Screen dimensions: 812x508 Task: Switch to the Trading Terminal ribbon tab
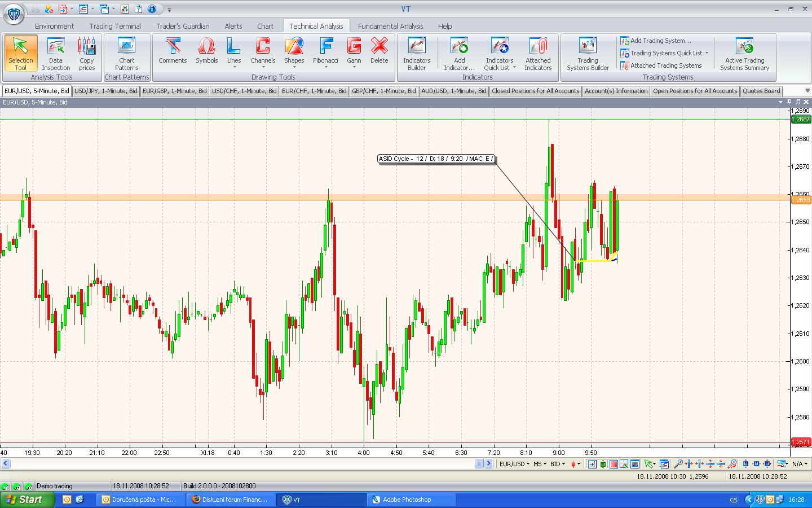click(115, 26)
